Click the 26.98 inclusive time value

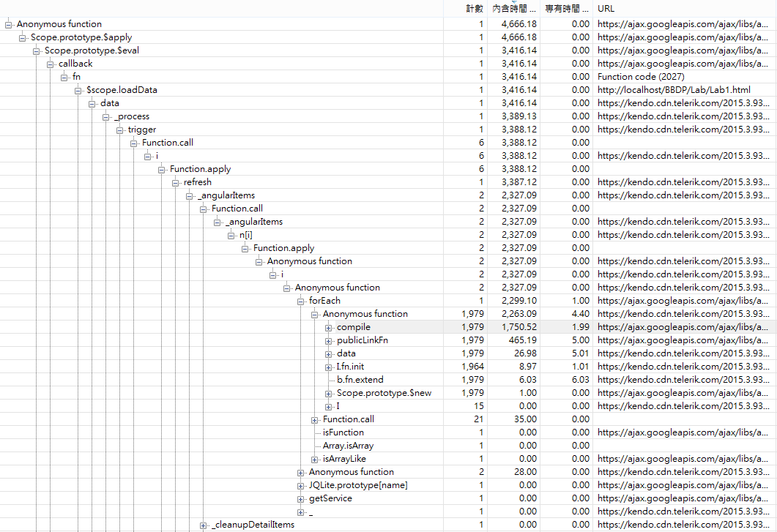point(525,353)
